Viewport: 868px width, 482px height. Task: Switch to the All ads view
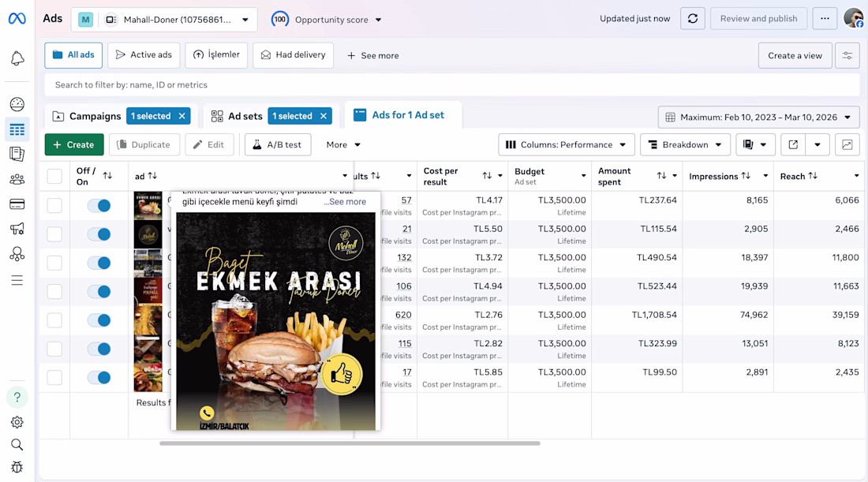pyautogui.click(x=73, y=55)
